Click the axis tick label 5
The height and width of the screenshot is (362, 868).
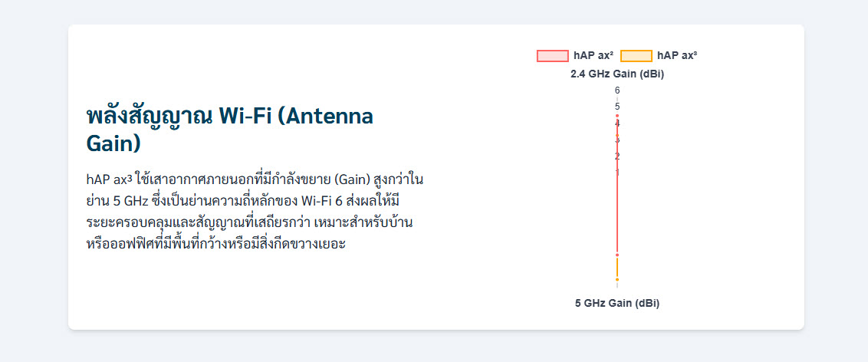point(617,107)
